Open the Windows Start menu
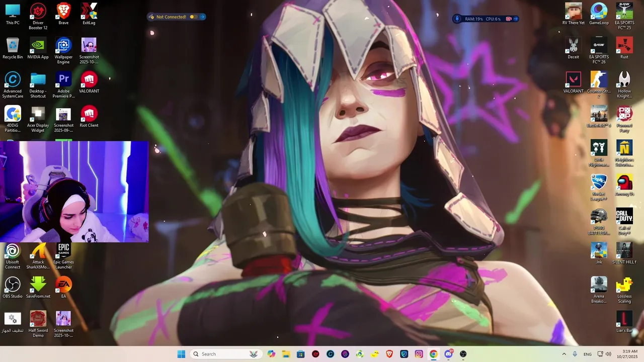644x362 pixels. tap(181, 354)
